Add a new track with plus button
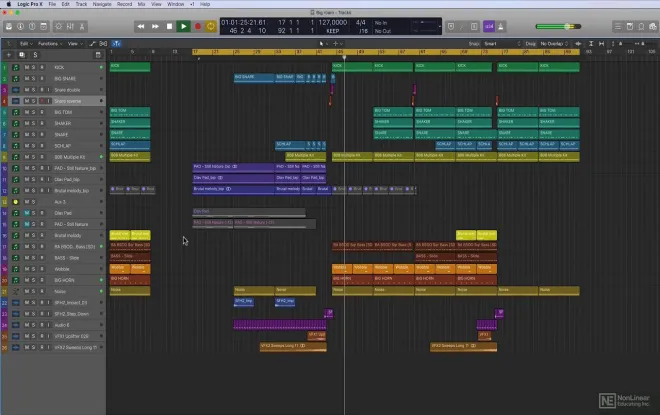Screen dimensions: 660x415 click(x=8, y=55)
